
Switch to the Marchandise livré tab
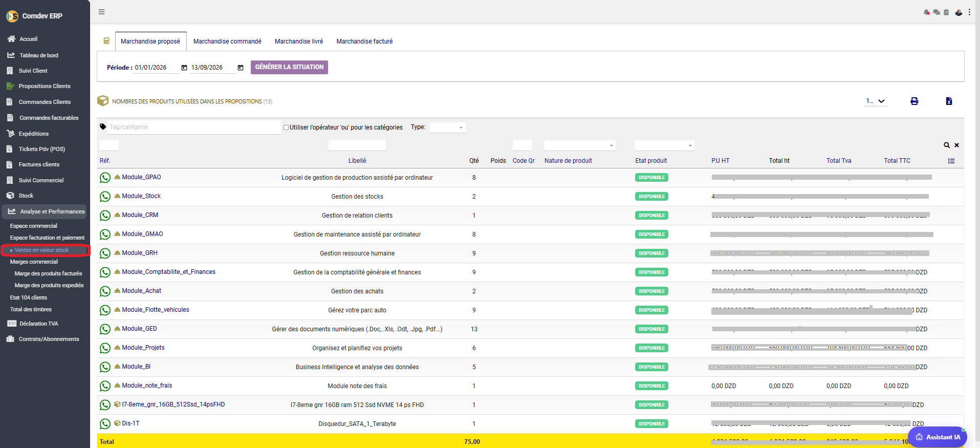pyautogui.click(x=299, y=41)
